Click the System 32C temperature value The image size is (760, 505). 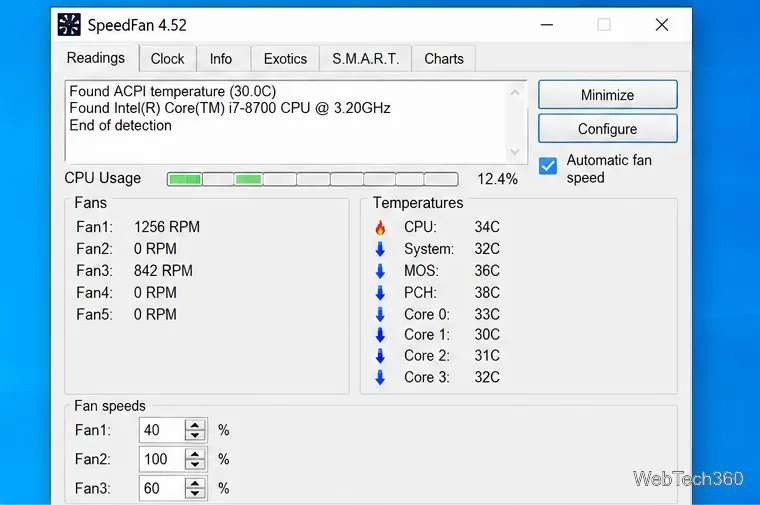click(x=487, y=249)
